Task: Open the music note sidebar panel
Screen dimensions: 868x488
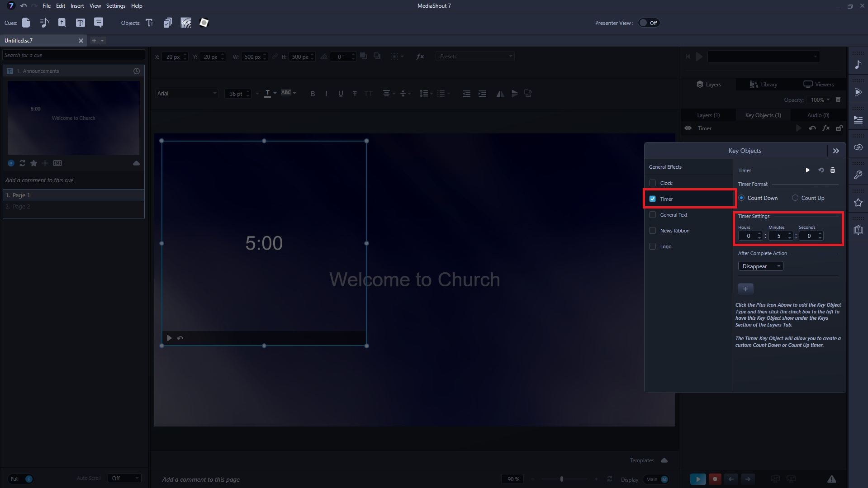Action: coord(858,65)
